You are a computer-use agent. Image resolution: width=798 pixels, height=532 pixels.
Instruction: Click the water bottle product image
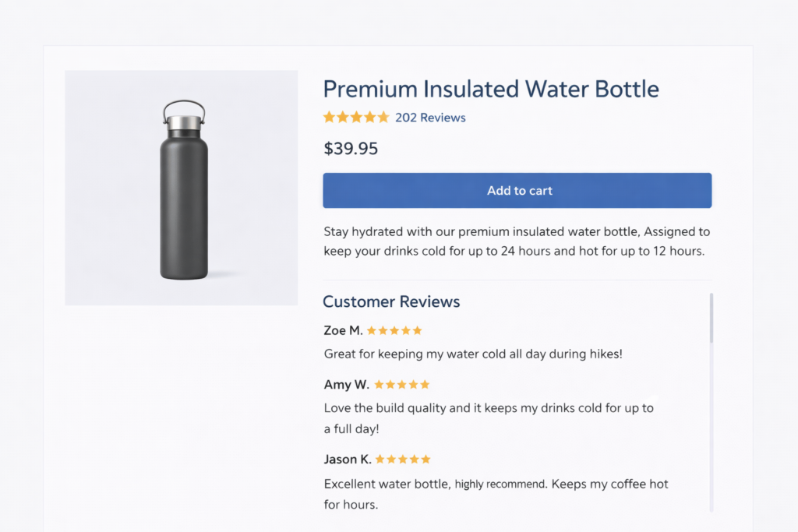181,187
